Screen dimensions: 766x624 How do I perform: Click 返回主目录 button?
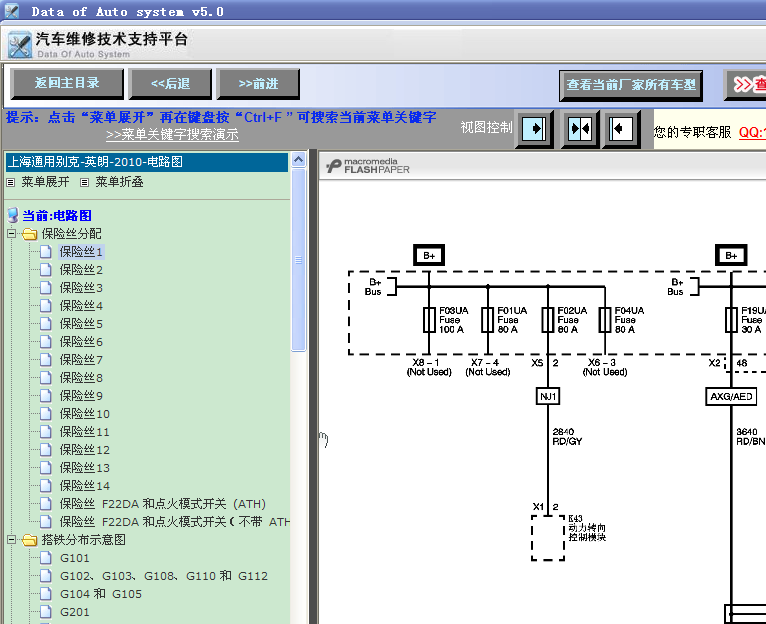(x=67, y=84)
